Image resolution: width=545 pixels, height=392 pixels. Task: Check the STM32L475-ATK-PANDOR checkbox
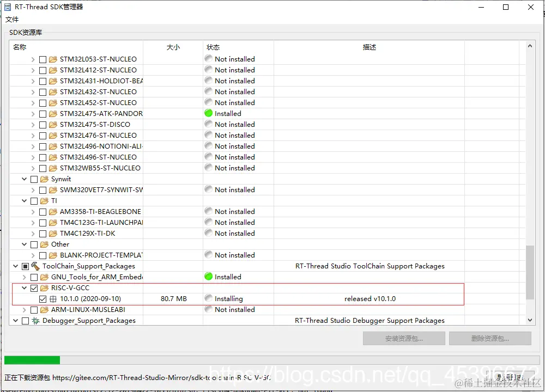click(x=43, y=114)
